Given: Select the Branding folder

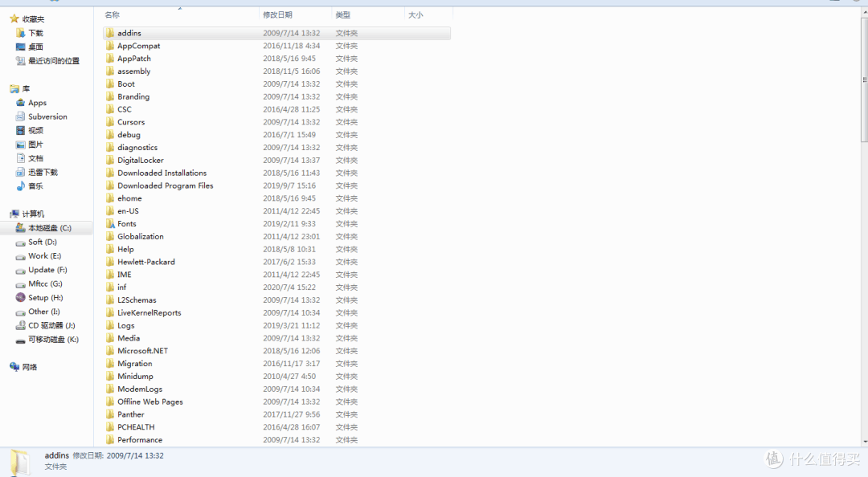Looking at the screenshot, I should pos(133,97).
